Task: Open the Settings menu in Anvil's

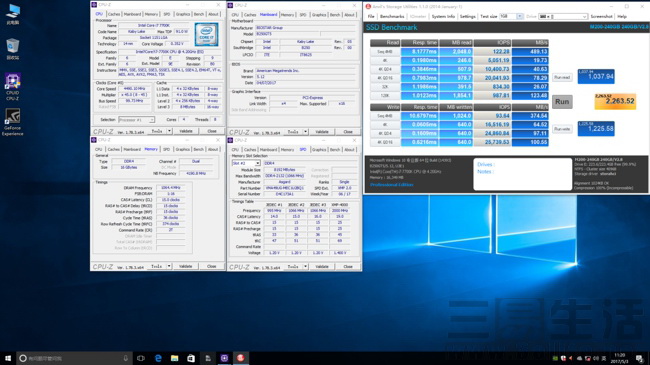Action: pyautogui.click(x=468, y=16)
